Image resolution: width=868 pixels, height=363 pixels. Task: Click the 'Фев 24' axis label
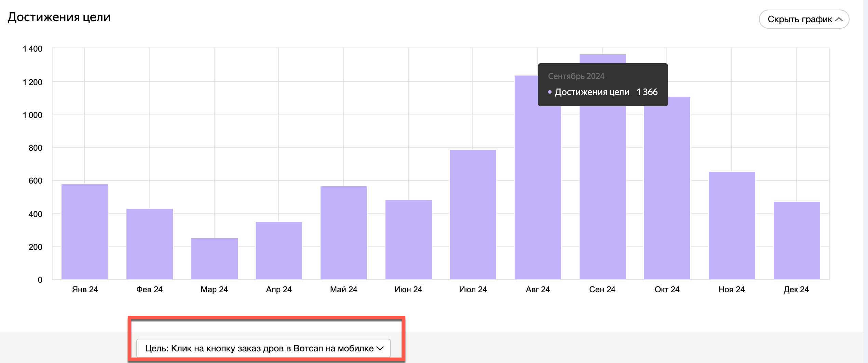[x=149, y=290]
